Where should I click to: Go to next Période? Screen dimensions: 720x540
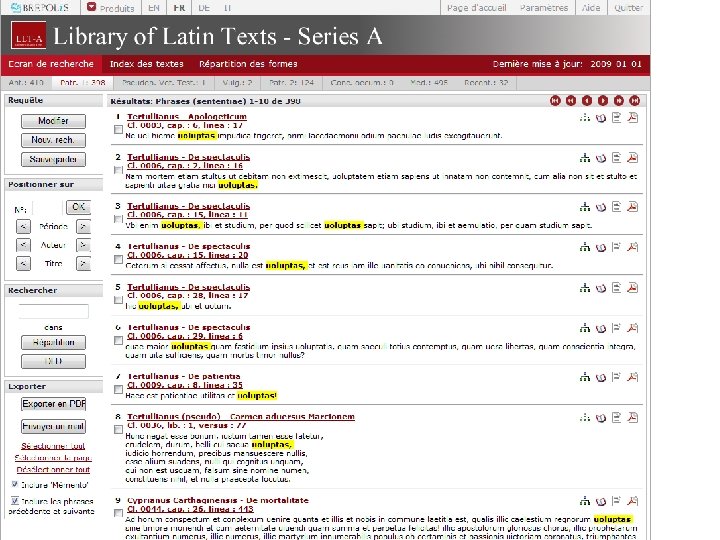pyautogui.click(x=83, y=226)
